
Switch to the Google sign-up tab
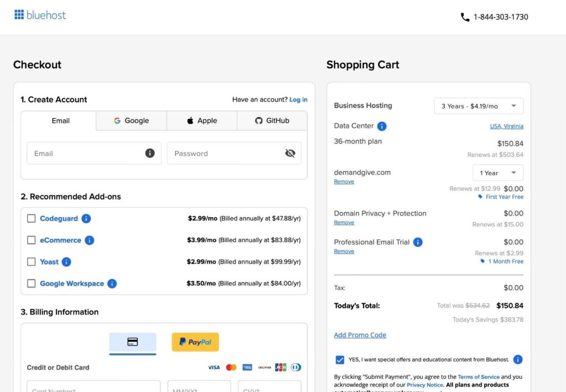132,121
